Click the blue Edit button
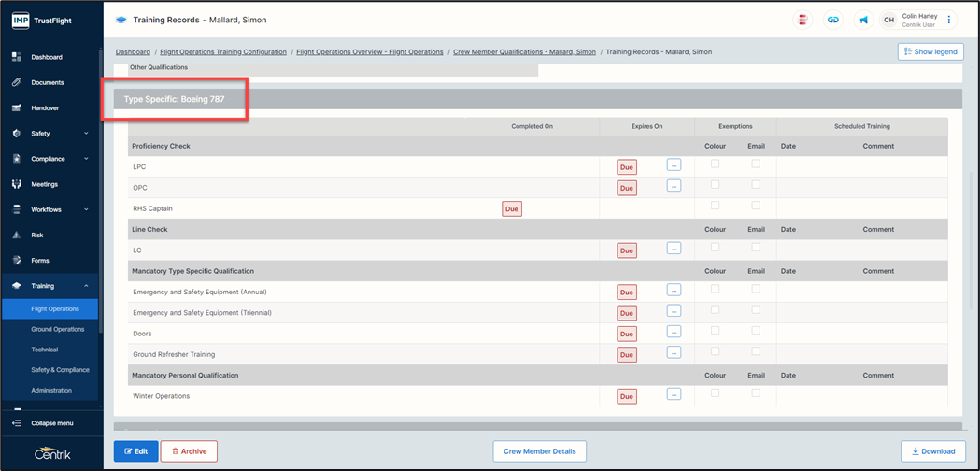 point(135,451)
